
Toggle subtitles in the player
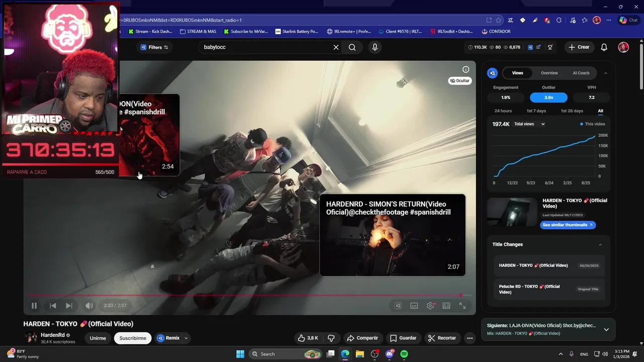click(414, 306)
